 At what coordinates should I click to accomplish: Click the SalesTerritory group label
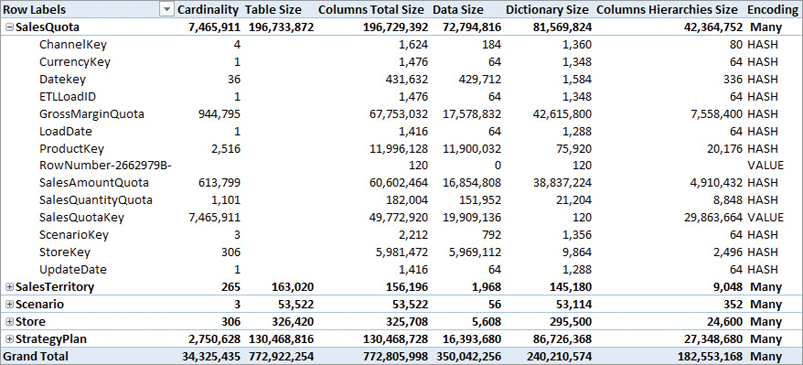point(55,287)
